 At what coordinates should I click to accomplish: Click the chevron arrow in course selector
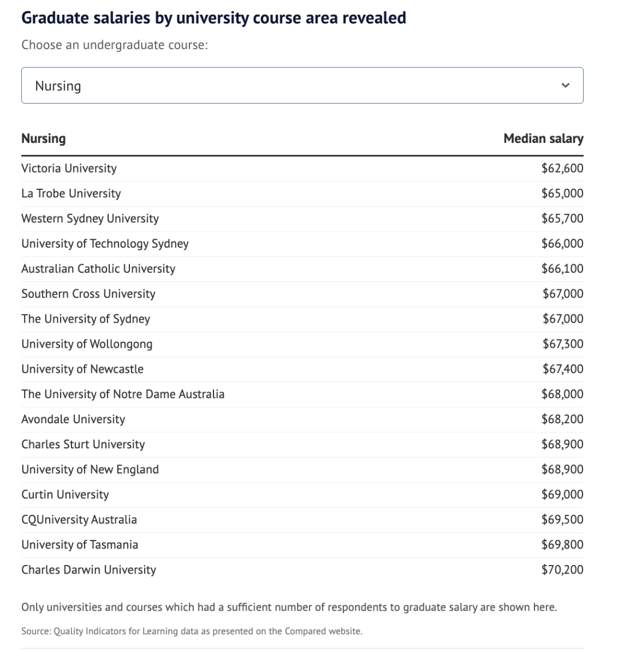pos(565,86)
